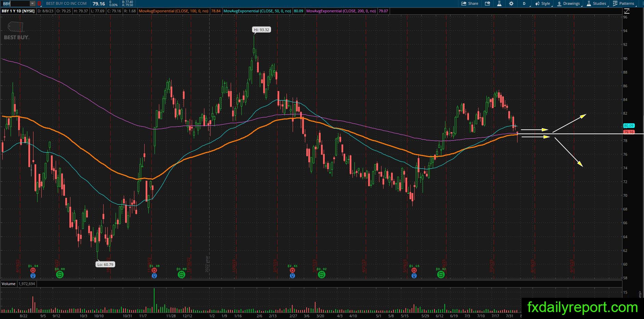This screenshot has width=644, height=319.
Task: Click the 78.84 EMA 100 value
Action: 216,11
